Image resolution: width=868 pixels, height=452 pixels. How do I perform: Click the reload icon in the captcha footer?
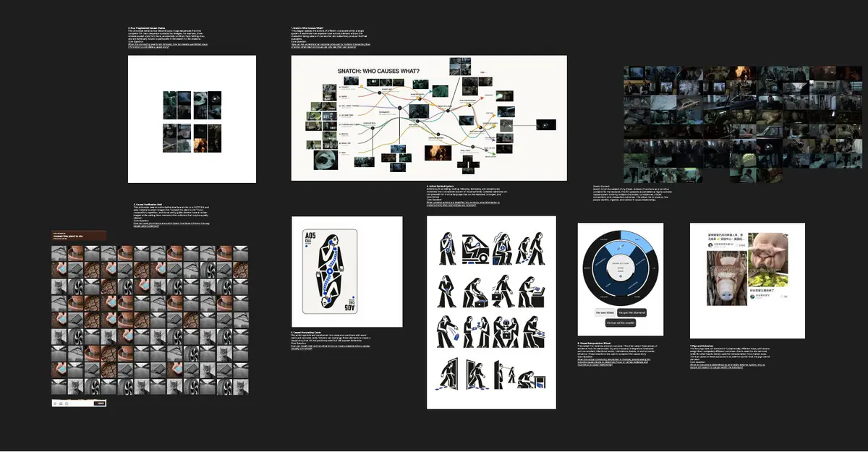pyautogui.click(x=55, y=404)
